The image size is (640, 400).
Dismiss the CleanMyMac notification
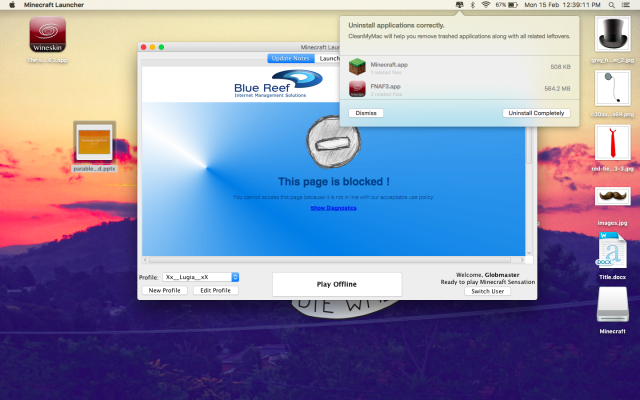point(366,113)
